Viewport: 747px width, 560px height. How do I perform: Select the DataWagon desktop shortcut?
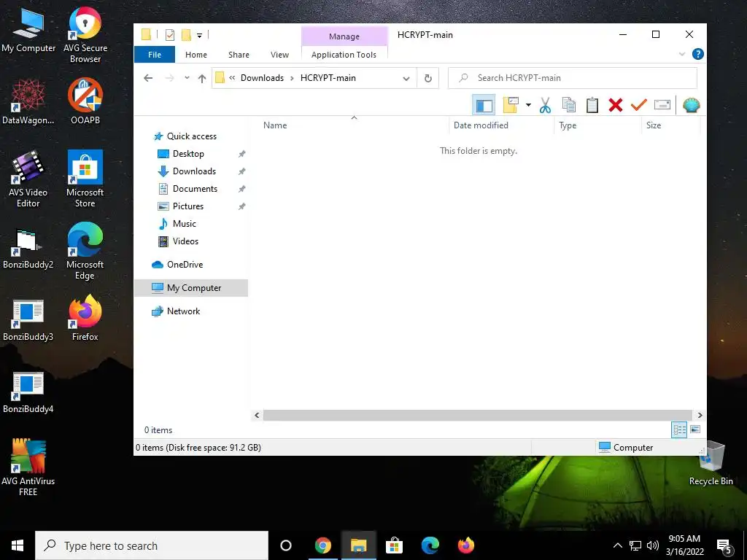28,101
